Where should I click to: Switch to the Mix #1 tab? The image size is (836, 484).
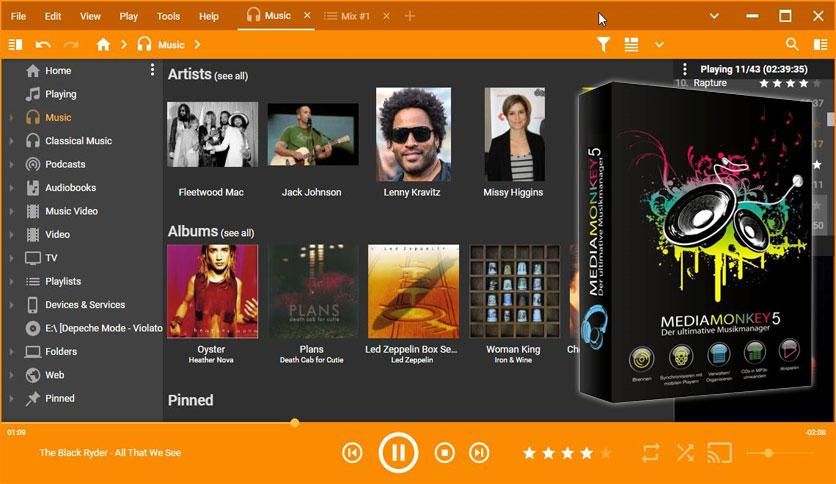click(348, 17)
